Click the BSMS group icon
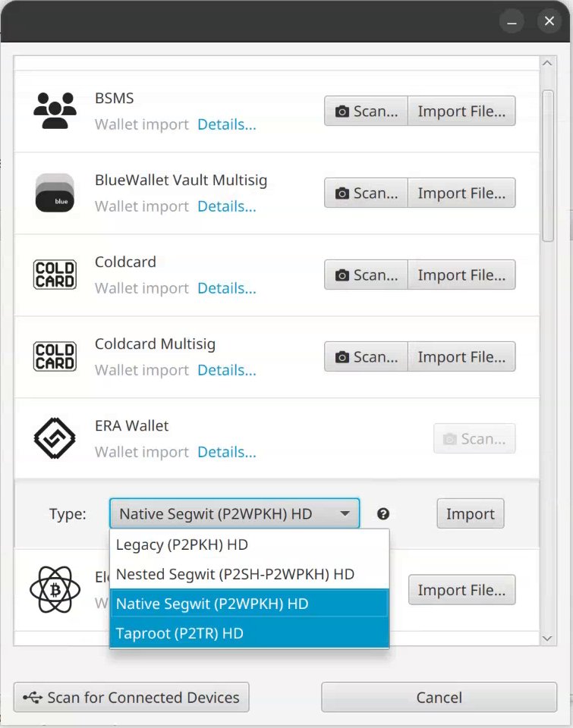 pos(55,111)
